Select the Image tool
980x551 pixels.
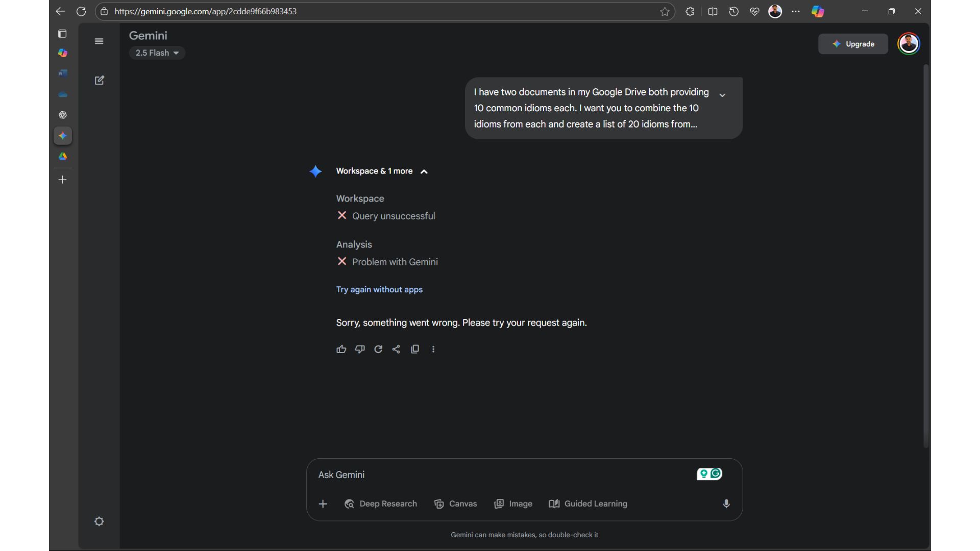pos(513,504)
